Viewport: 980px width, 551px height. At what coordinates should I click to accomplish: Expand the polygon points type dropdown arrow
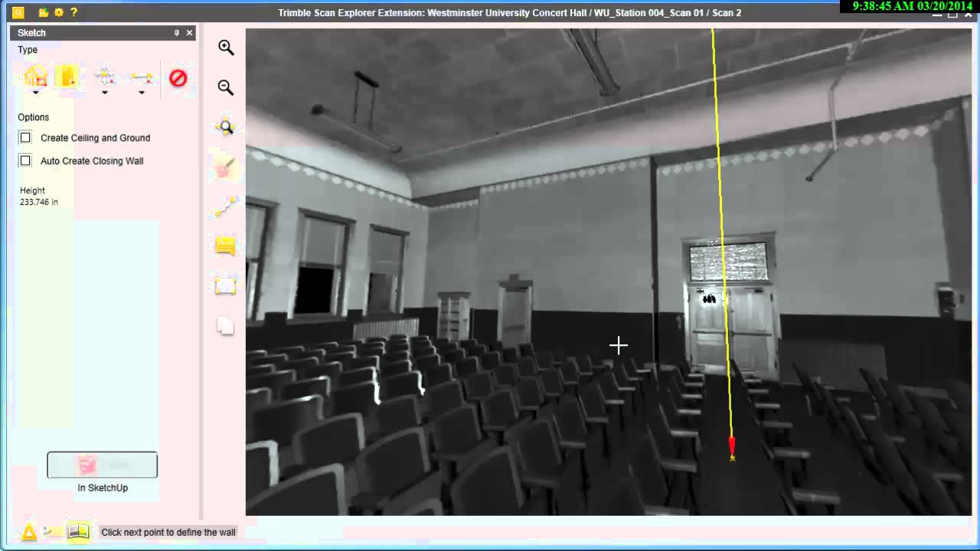(x=104, y=93)
